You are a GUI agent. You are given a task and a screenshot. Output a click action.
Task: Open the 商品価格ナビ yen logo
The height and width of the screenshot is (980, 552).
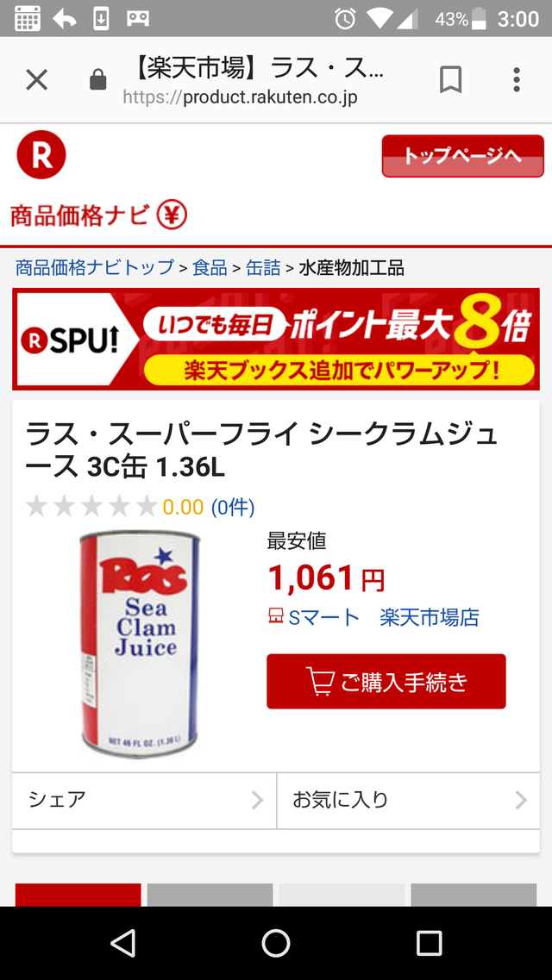pos(99,215)
